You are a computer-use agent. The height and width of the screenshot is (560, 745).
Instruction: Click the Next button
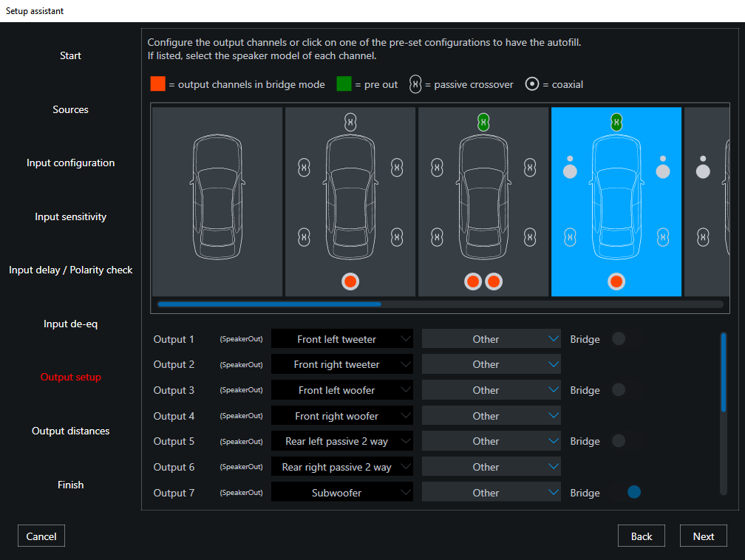pos(703,536)
